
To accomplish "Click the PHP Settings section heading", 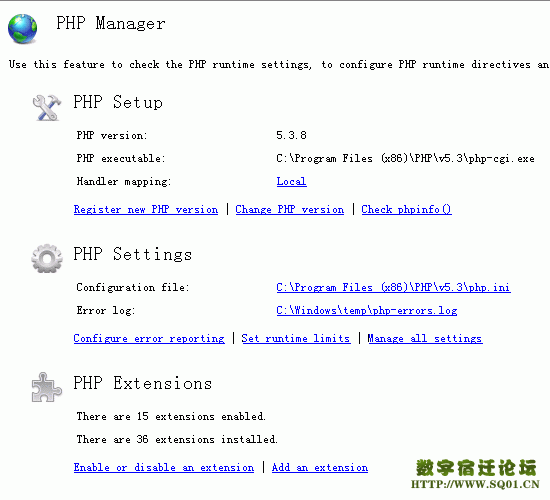I will point(133,254).
